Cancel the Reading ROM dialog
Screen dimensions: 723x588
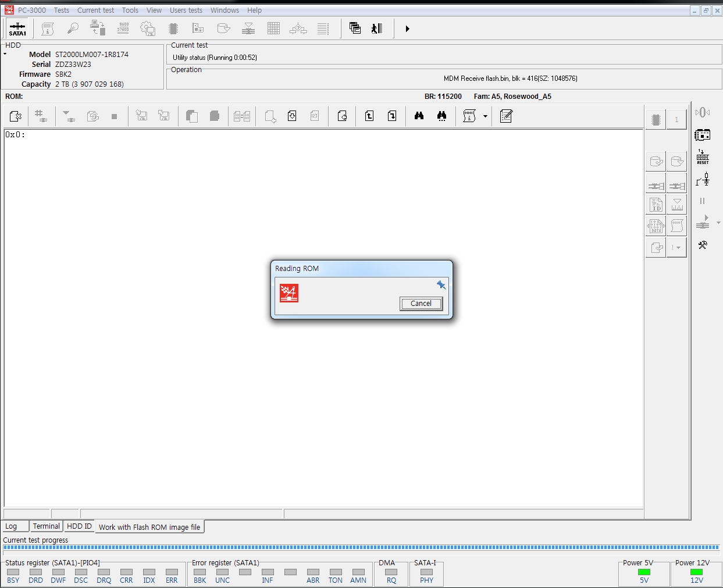tap(421, 304)
